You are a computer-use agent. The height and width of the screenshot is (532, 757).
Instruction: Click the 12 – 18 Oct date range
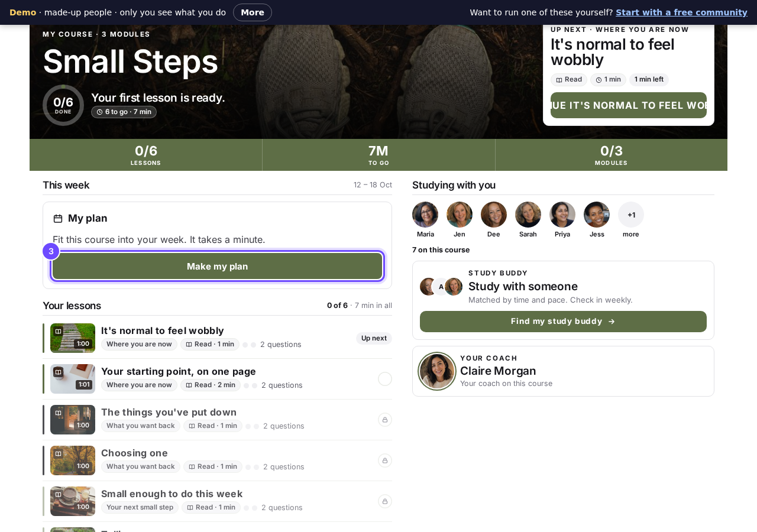point(373,185)
